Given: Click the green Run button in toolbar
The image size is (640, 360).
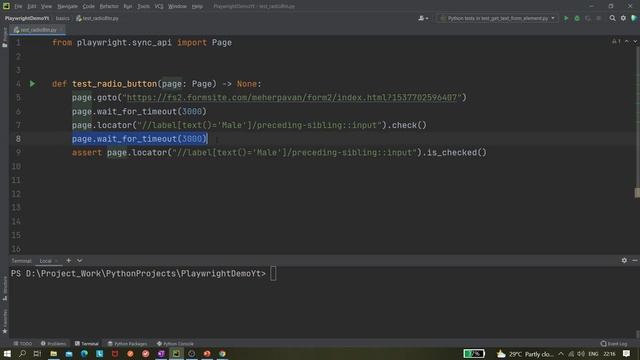Looking at the screenshot, I should tap(566, 18).
